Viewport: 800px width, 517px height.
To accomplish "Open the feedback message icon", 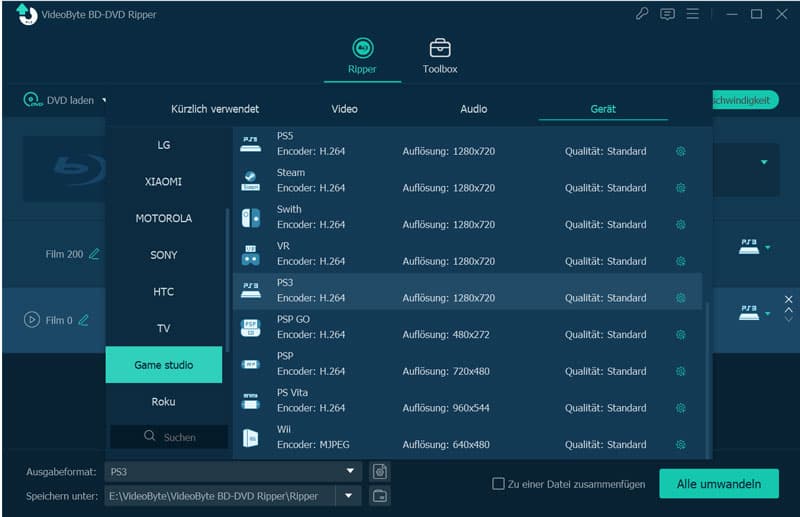I will 667,14.
